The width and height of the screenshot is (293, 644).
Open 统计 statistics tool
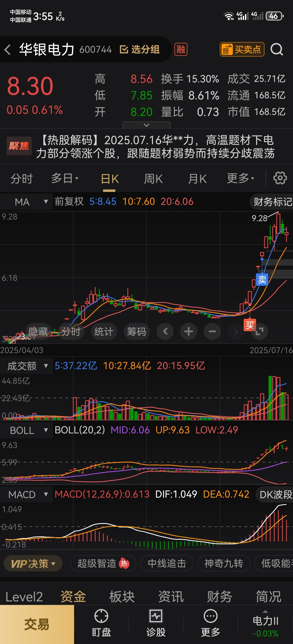click(104, 331)
